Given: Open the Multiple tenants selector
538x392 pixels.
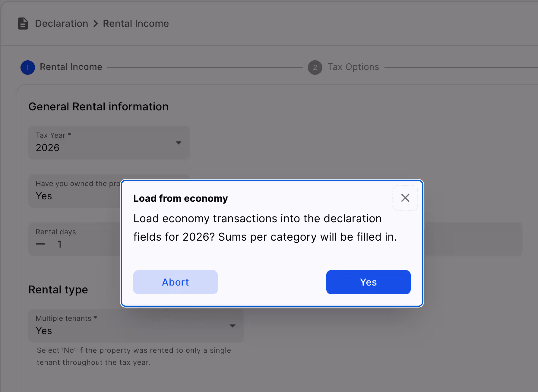Looking at the screenshot, I should tap(136, 326).
